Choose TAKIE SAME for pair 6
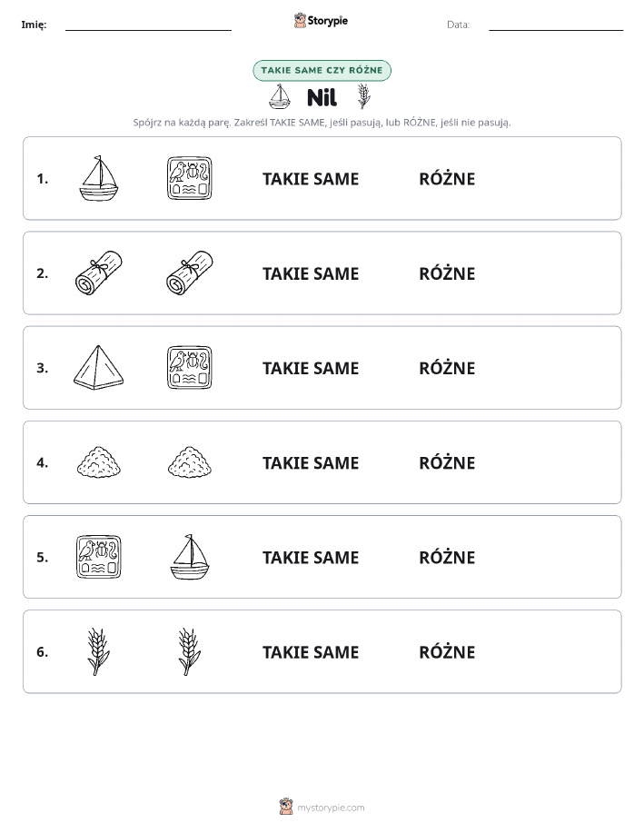 pyautogui.click(x=311, y=652)
